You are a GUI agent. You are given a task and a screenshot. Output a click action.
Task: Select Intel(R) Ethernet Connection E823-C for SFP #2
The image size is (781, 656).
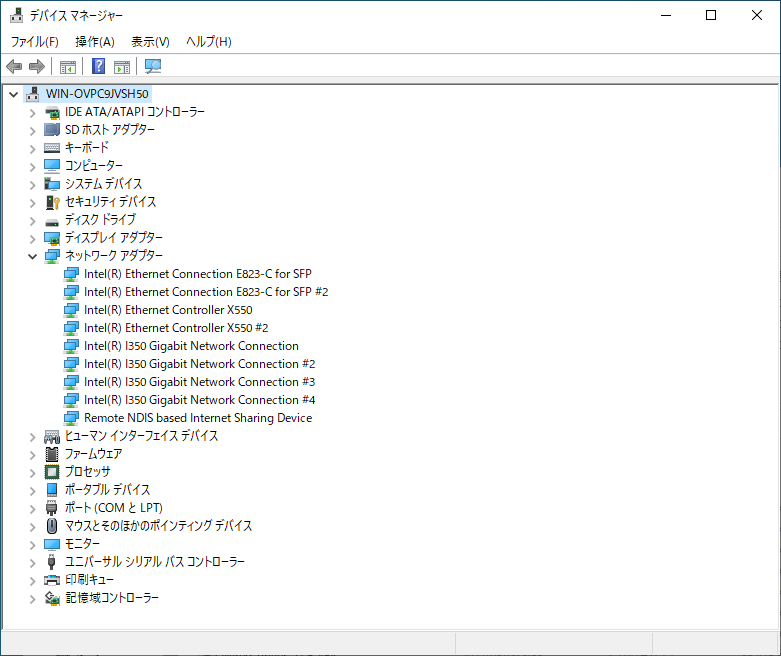pos(206,292)
